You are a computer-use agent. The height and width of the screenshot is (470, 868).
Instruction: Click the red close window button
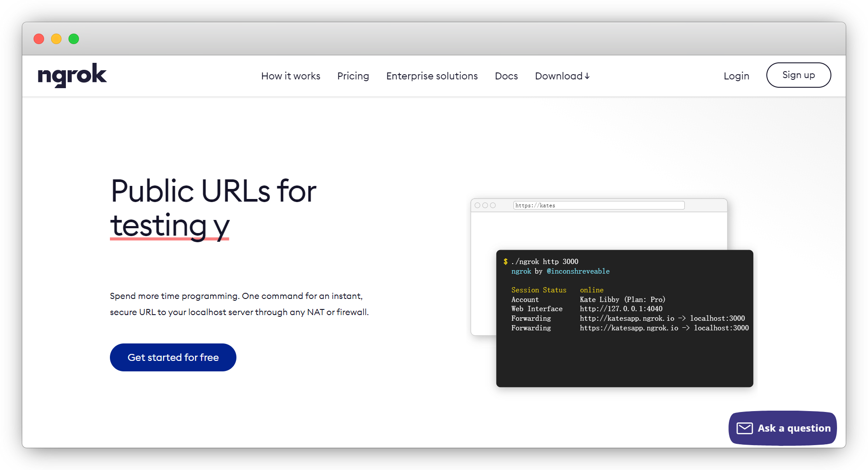coord(39,39)
